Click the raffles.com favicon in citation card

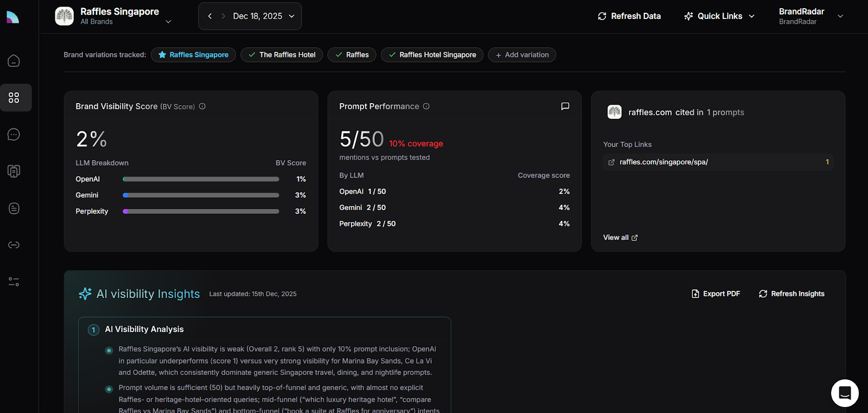[x=615, y=112]
